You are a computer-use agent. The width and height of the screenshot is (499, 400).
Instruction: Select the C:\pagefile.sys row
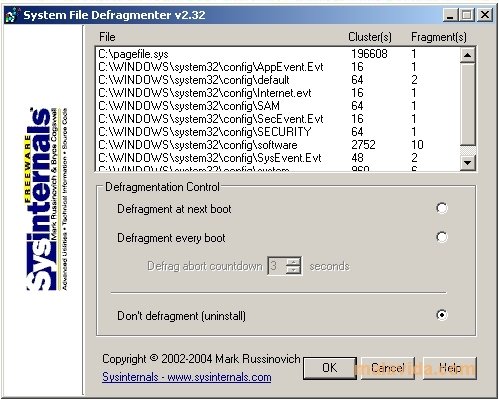pos(278,54)
